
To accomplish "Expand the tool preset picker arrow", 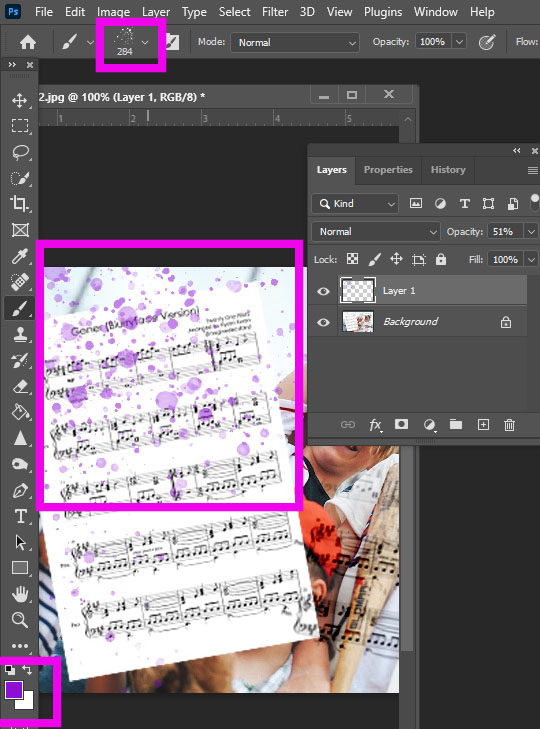I will [90, 43].
